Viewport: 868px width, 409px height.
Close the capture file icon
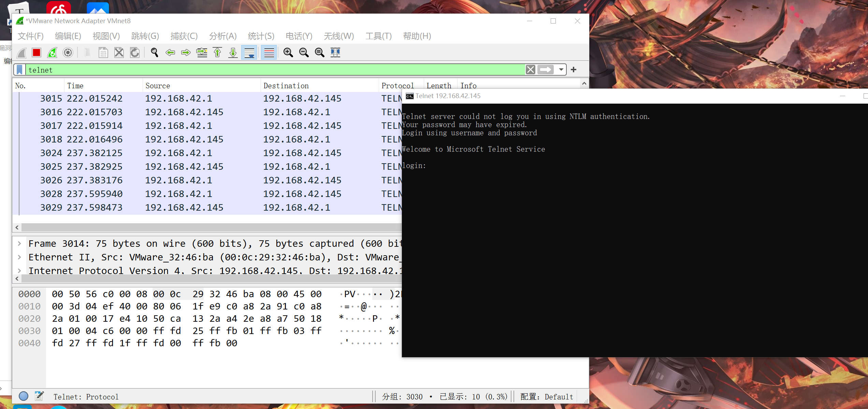tap(119, 52)
